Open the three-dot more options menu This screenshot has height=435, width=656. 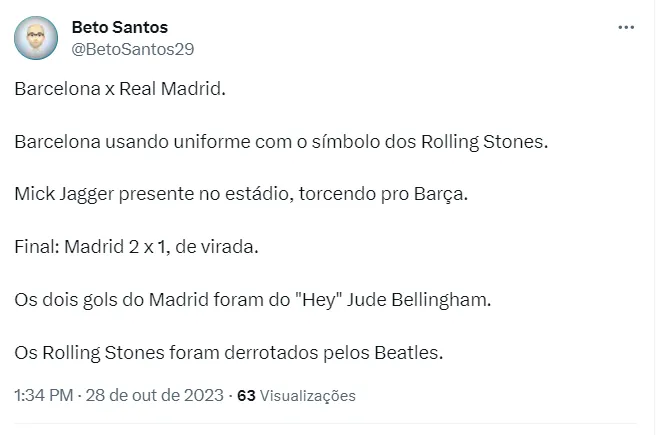[x=626, y=29]
